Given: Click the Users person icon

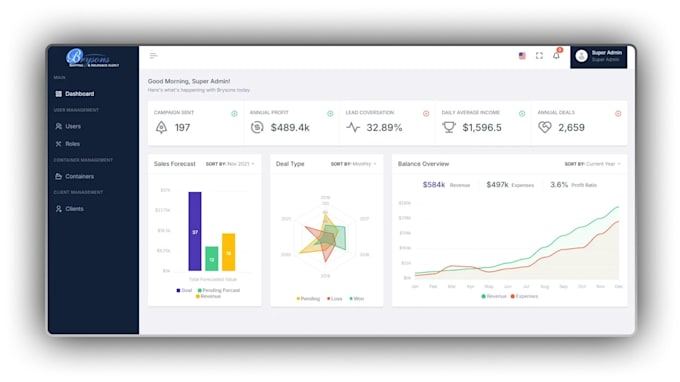Looking at the screenshot, I should (59, 126).
